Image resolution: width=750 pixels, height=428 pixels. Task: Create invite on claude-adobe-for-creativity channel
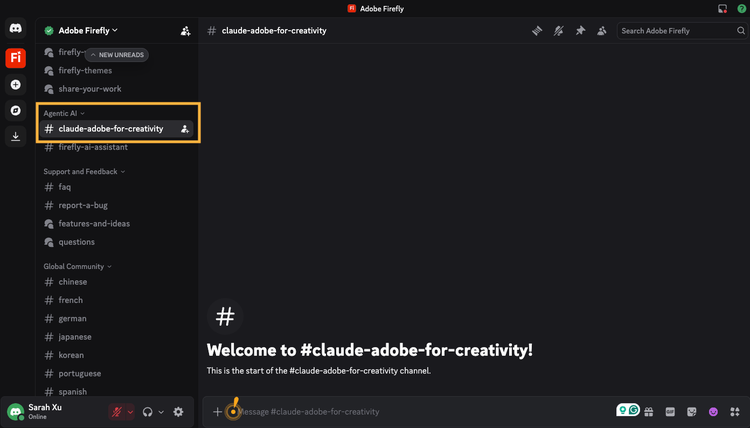click(x=185, y=129)
